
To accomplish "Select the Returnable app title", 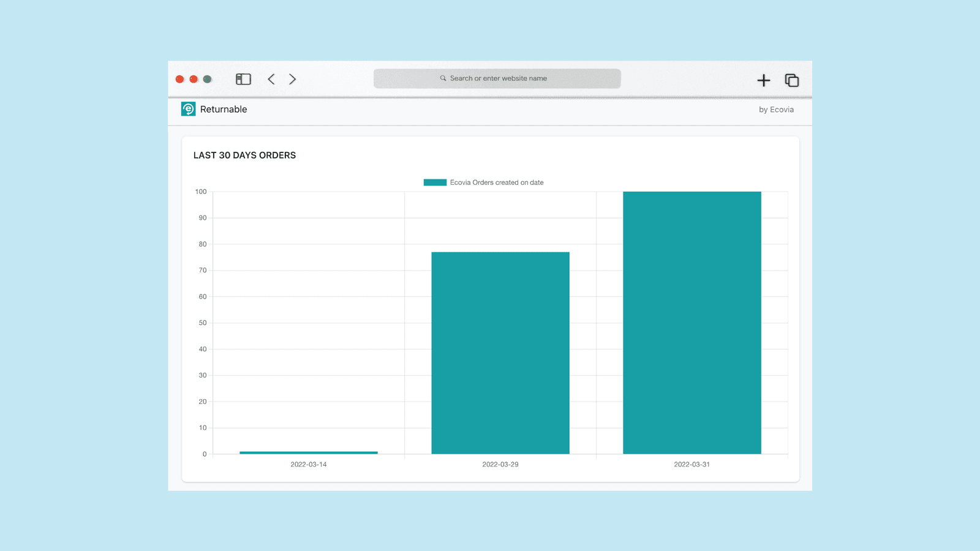I will coord(224,109).
